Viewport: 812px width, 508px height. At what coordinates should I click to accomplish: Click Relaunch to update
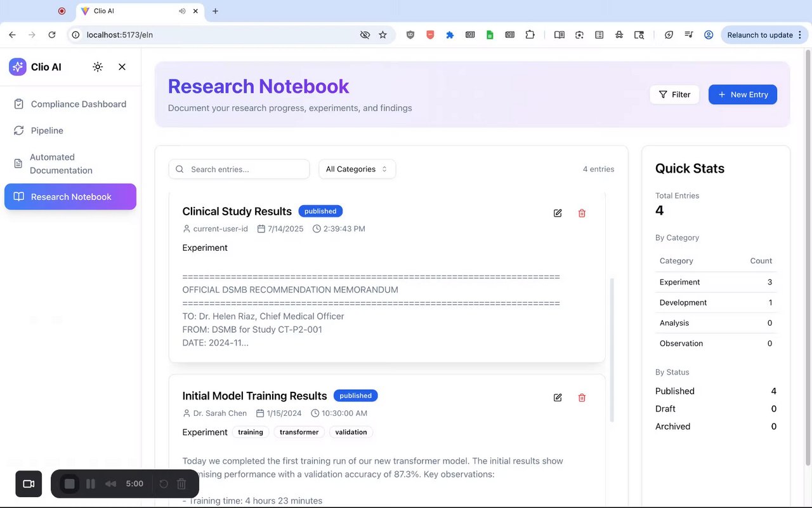760,35
